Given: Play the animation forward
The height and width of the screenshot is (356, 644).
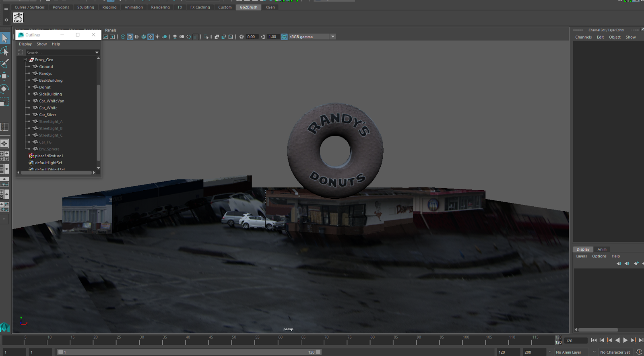Looking at the screenshot, I should [625, 340].
